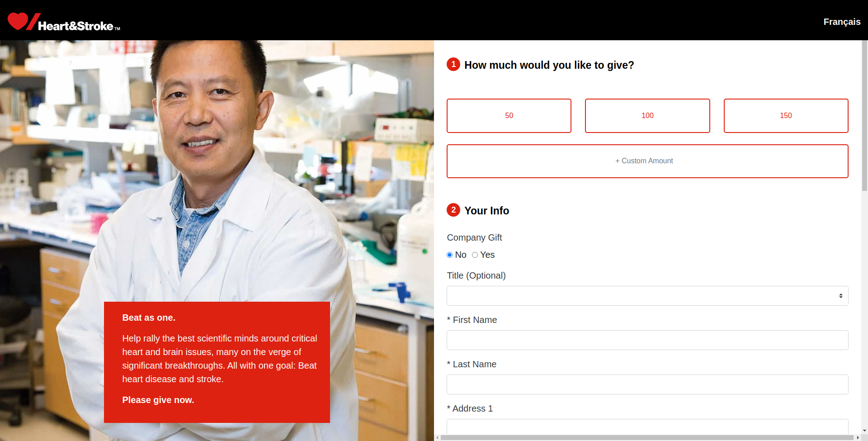
Task: Choose the 100 donation amount
Action: coord(647,116)
